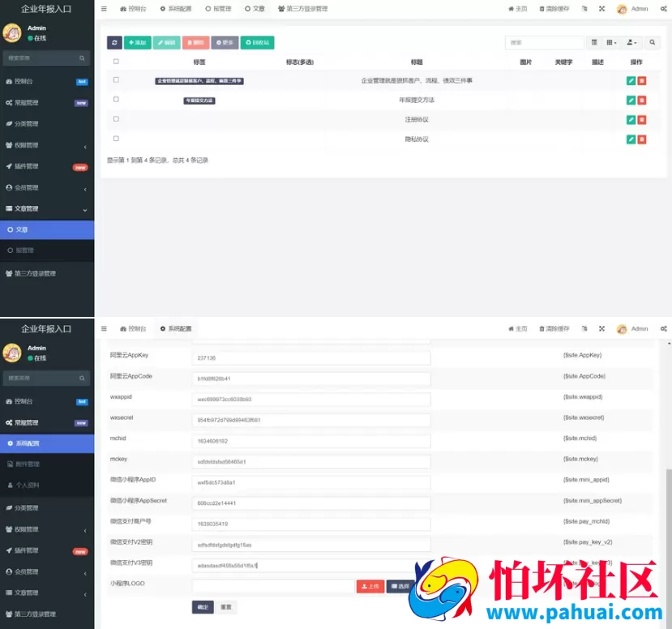
Task: Click the 添加 add button
Action: click(x=136, y=41)
